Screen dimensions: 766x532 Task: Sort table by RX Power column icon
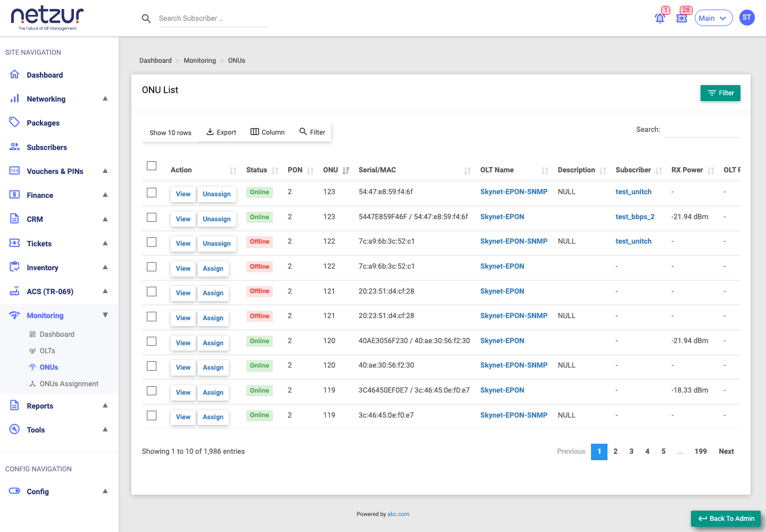[x=711, y=171]
